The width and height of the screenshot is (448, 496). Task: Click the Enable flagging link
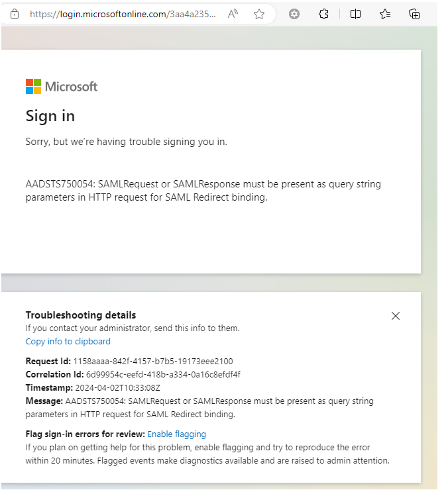click(176, 434)
